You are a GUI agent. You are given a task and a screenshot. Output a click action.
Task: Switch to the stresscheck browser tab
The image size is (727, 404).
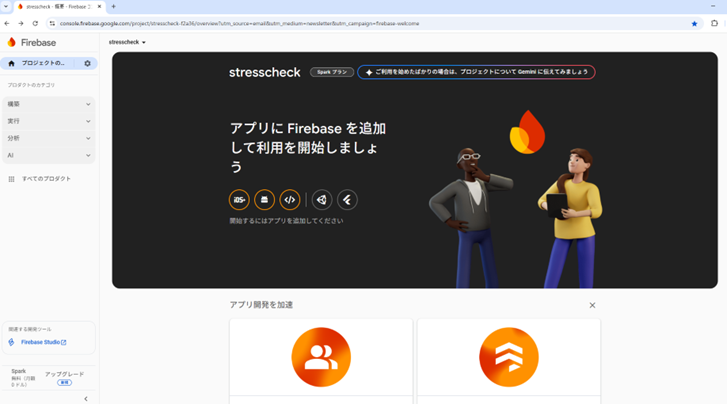coord(59,6)
